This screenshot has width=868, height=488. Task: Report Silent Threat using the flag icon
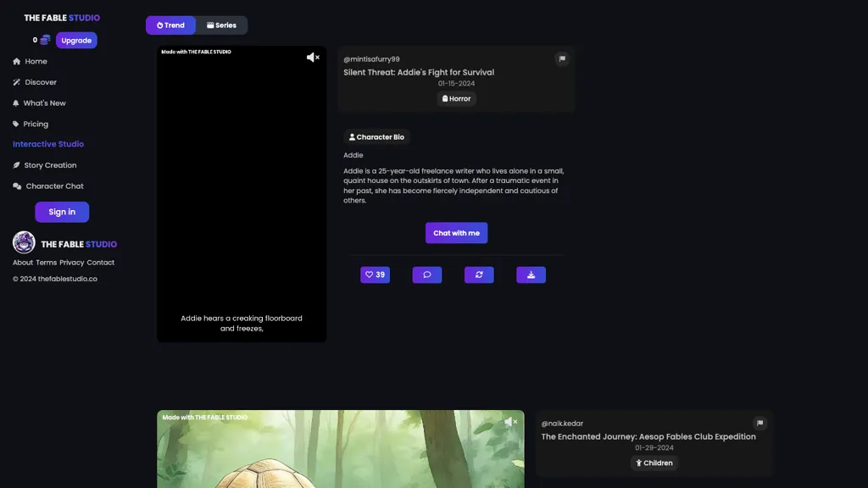(562, 58)
